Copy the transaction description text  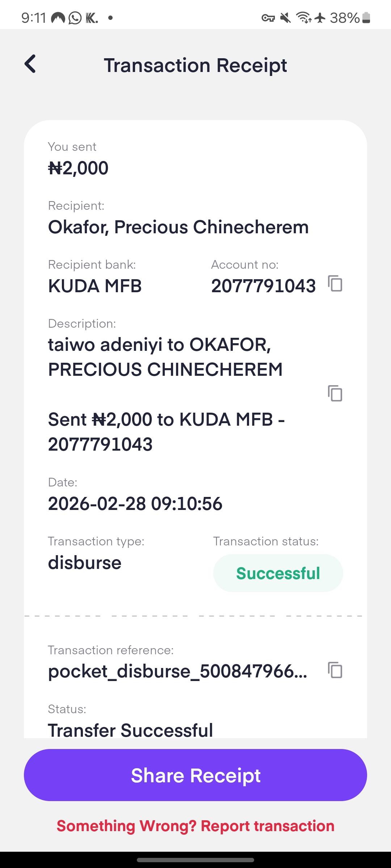pyautogui.click(x=335, y=393)
